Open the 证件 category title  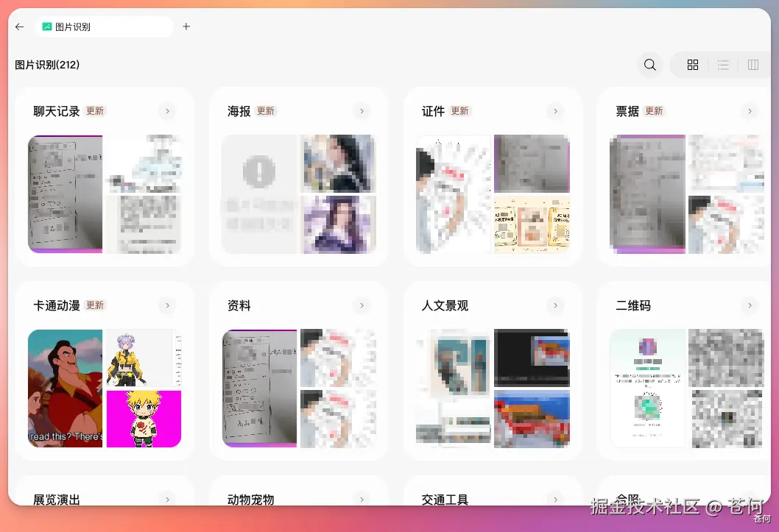coord(433,111)
